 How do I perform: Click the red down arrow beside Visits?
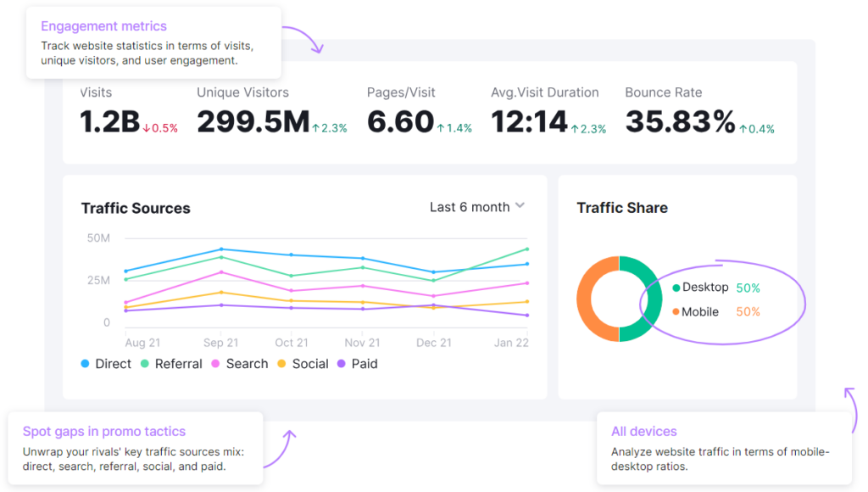click(x=146, y=129)
